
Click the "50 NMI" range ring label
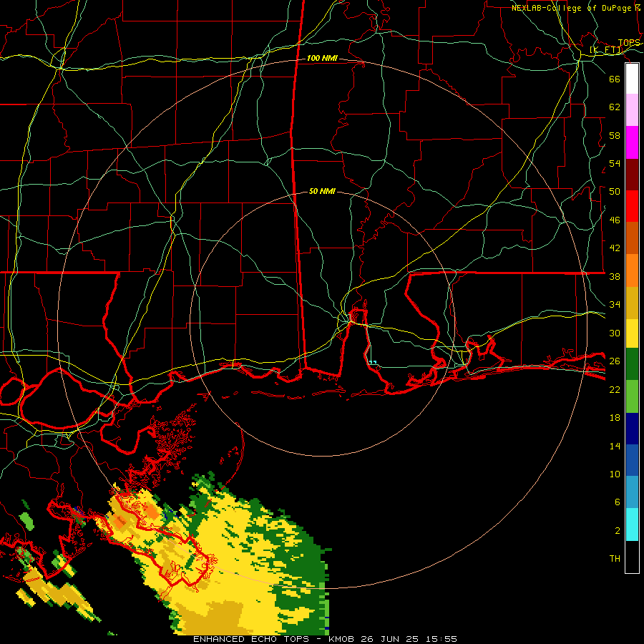(x=322, y=191)
